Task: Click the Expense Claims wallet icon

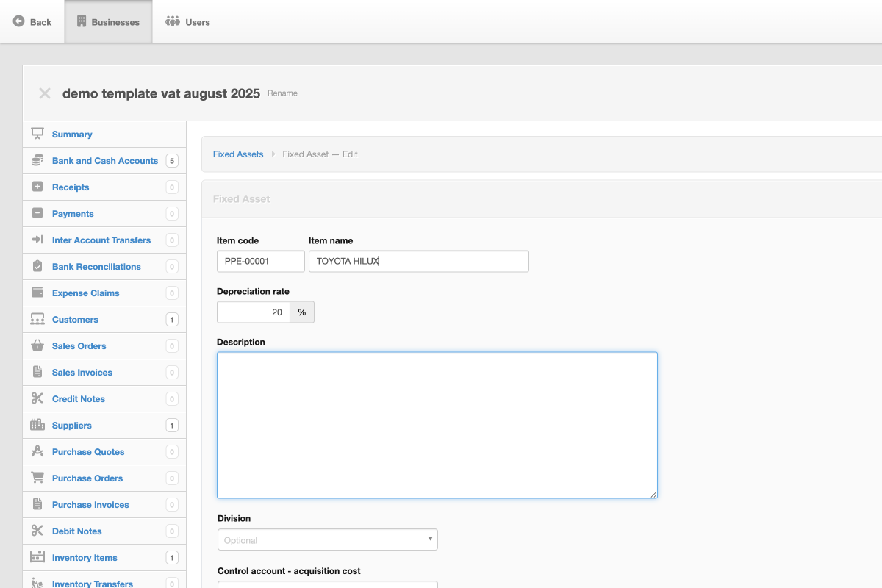Action: (x=37, y=293)
